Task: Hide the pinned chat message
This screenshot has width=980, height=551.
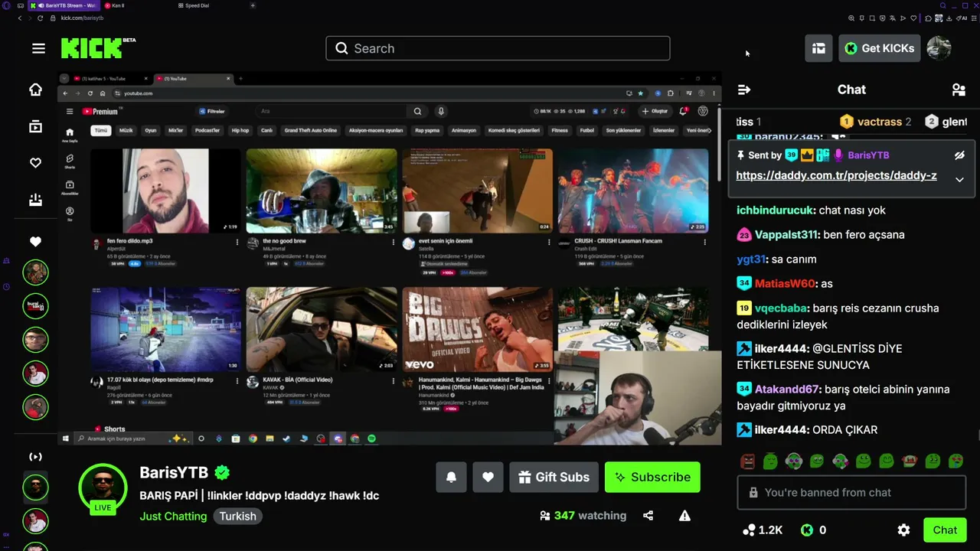Action: [959, 155]
